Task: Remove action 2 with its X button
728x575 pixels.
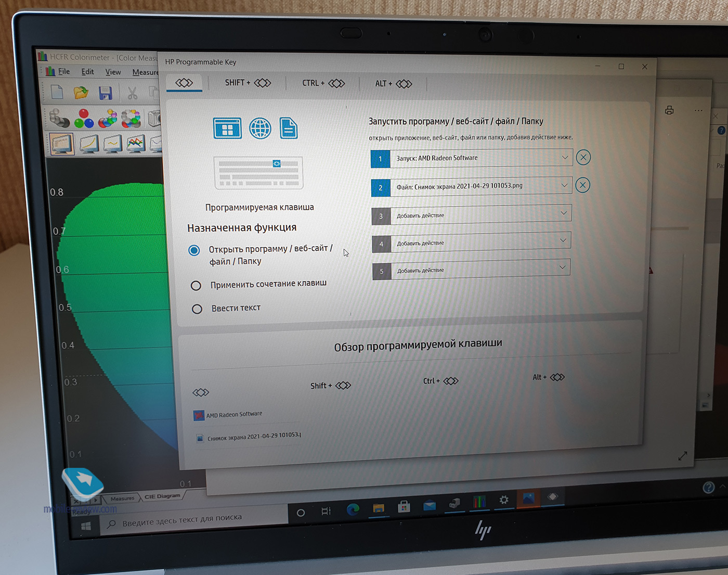Action: click(x=583, y=185)
